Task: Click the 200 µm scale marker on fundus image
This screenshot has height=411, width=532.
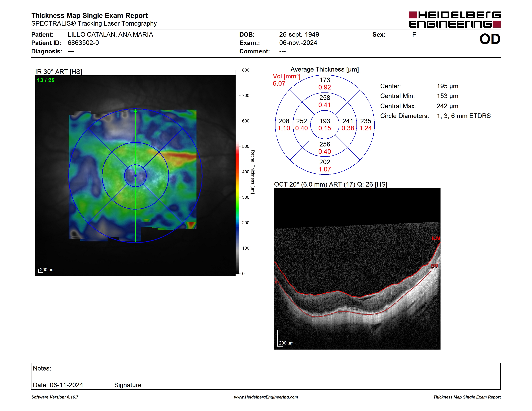Action: point(46,270)
